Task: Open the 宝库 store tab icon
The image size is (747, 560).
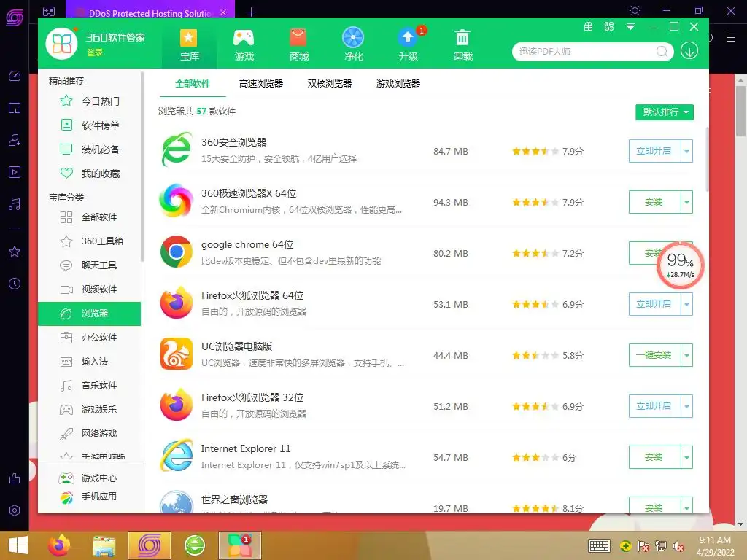Action: click(x=189, y=38)
